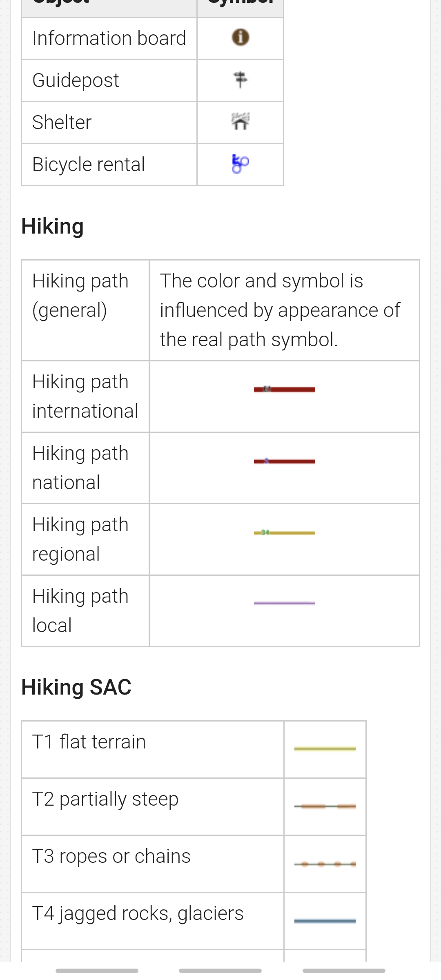Click the Shelter house icon
Viewport: 441px width, 980px height.
[x=241, y=122]
